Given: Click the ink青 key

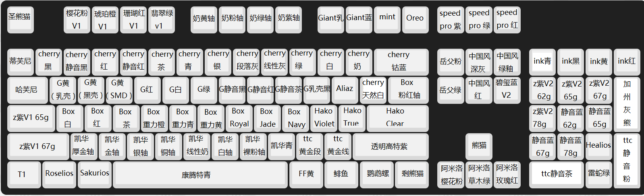Looking at the screenshot, I should pos(542,62).
